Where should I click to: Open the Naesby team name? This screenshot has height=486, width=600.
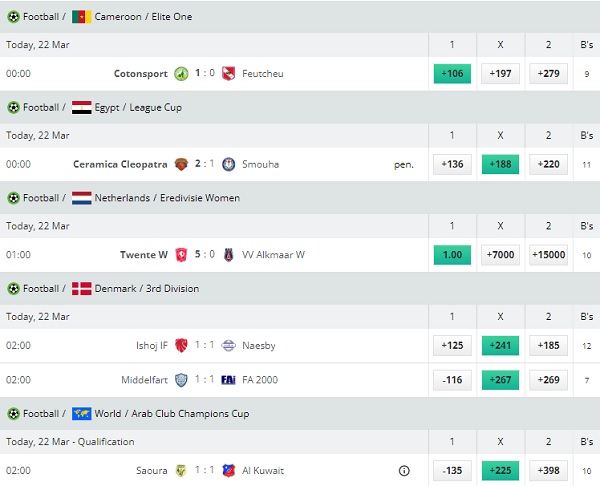[259, 346]
